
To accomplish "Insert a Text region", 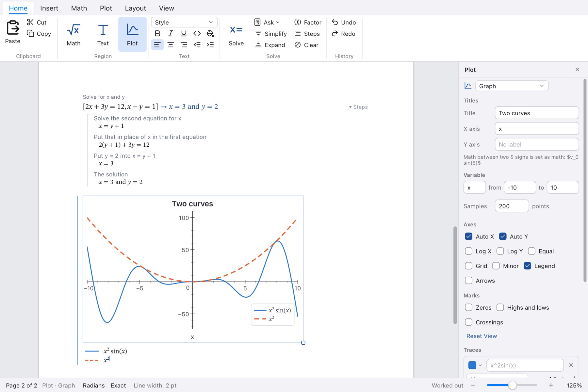I will coord(103,34).
